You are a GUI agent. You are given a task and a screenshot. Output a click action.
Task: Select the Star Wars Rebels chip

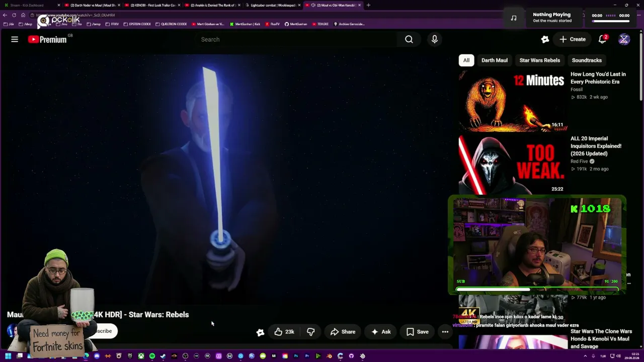[540, 60]
